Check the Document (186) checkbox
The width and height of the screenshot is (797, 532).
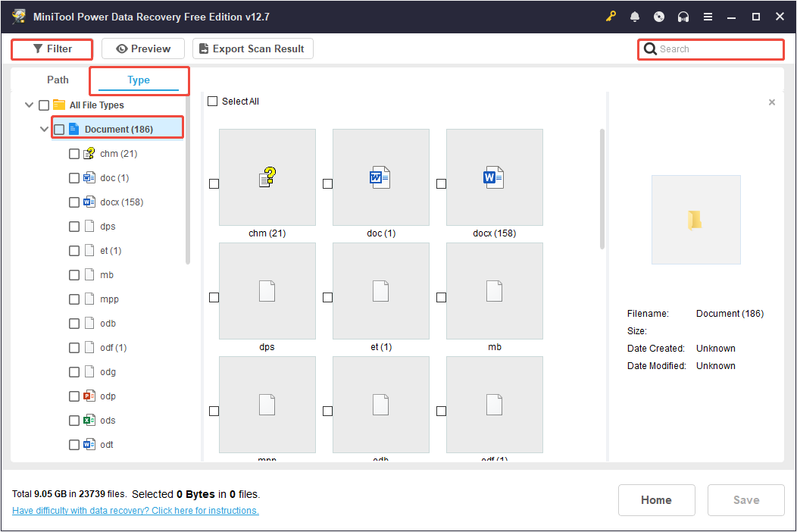coord(59,128)
